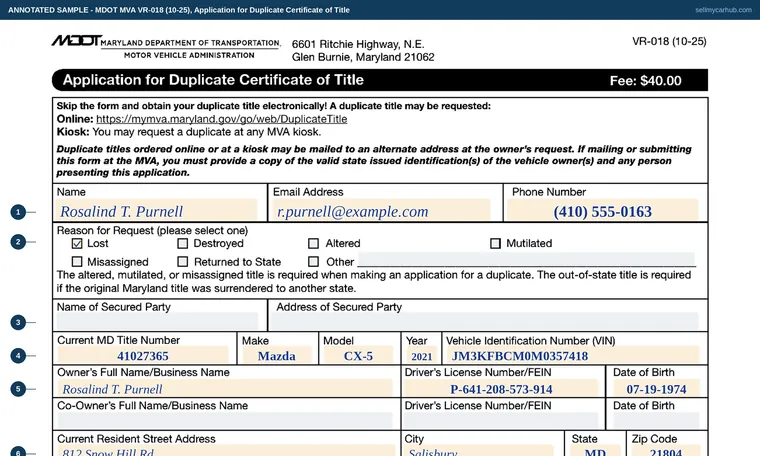Click the Other reason text line
This screenshot has width=760, height=456.
(x=526, y=259)
